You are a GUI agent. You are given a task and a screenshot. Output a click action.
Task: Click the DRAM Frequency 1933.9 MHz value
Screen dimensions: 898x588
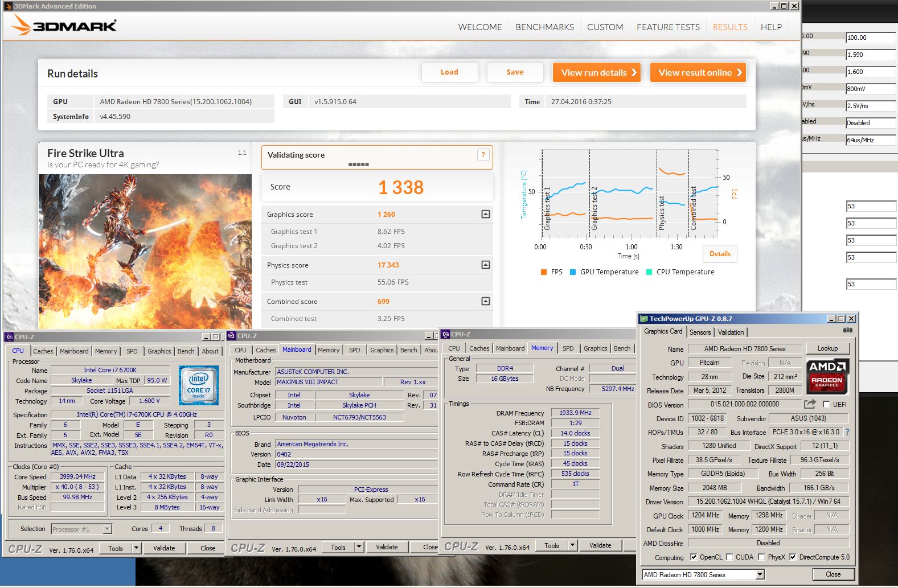(575, 413)
